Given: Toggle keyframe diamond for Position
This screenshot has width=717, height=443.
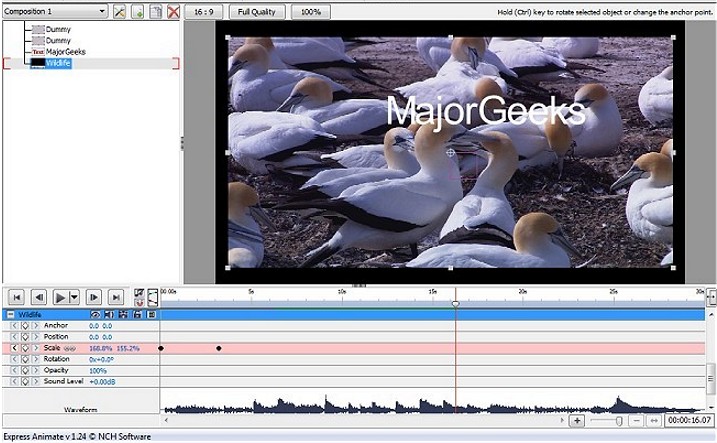Looking at the screenshot, I should pyautogui.click(x=25, y=337).
